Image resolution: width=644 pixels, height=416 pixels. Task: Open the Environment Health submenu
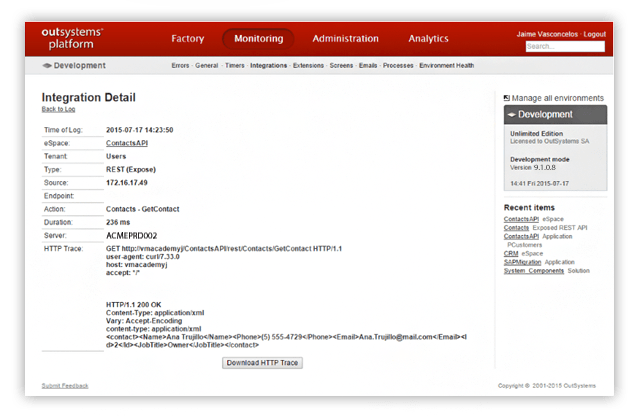click(x=446, y=66)
